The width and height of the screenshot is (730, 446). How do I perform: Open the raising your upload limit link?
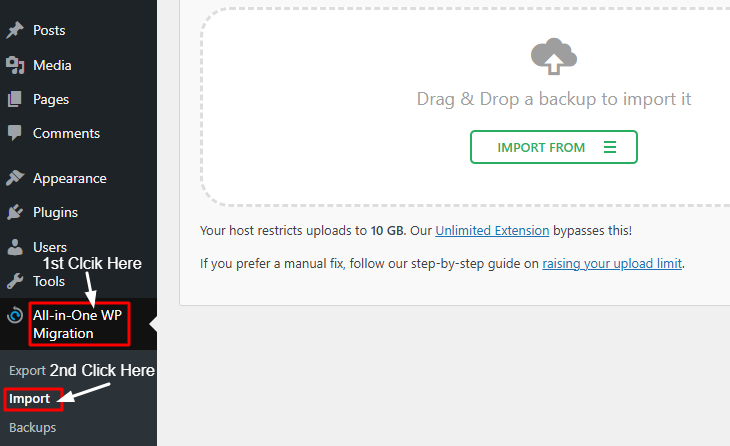click(x=612, y=264)
